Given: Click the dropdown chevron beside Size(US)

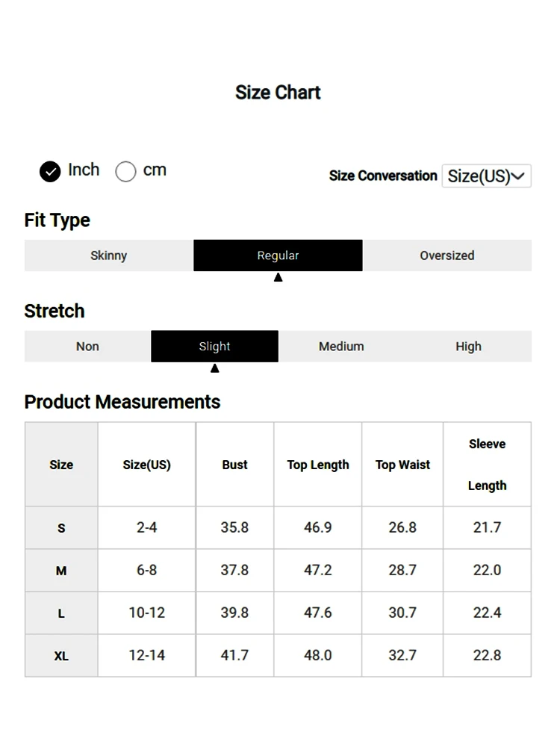Looking at the screenshot, I should pos(520,176).
